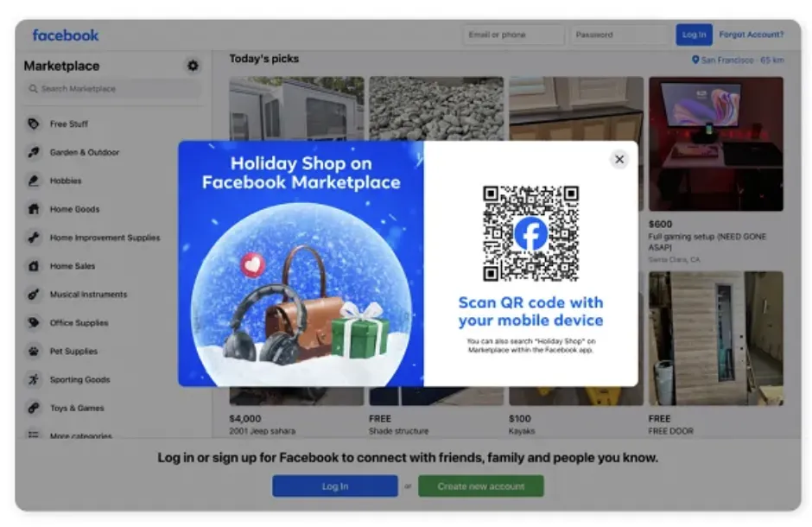This screenshot has width=812, height=527.
Task: Select the Free Stuff category icon
Action: 34,124
